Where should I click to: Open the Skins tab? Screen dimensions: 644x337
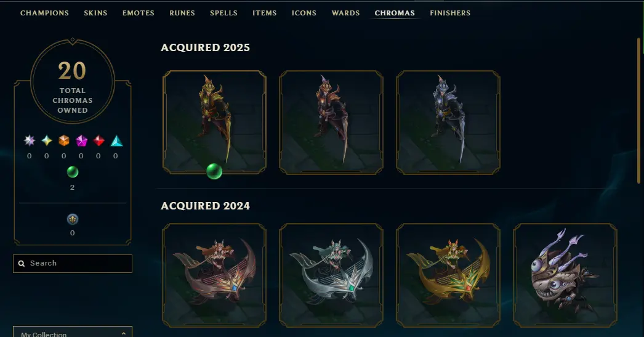95,13
